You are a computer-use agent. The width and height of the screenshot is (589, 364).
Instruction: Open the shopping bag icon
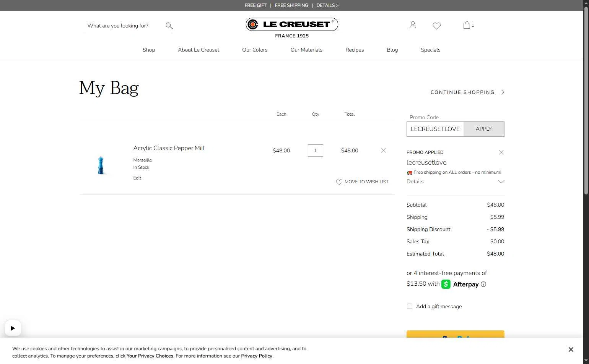[467, 25]
